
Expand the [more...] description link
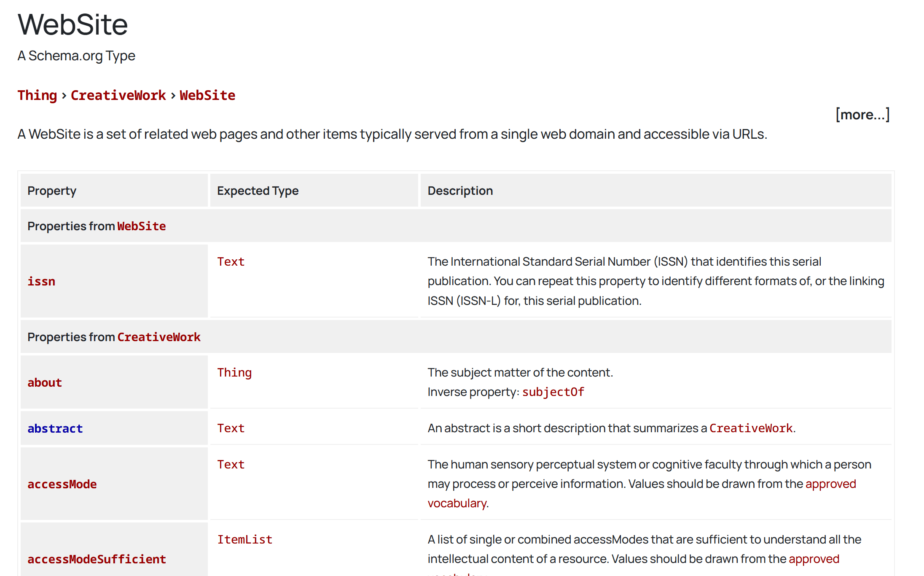[x=862, y=115]
